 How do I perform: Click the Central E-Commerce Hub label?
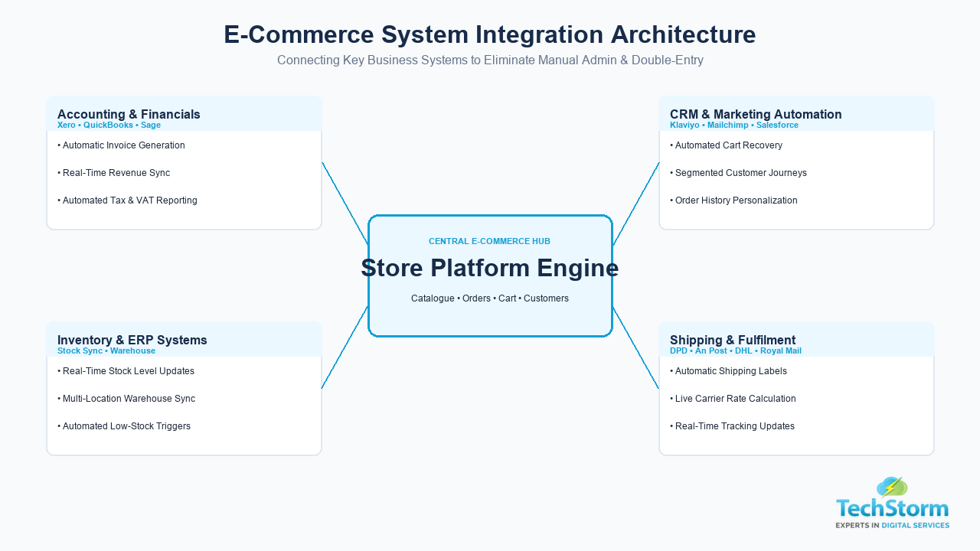(x=489, y=241)
